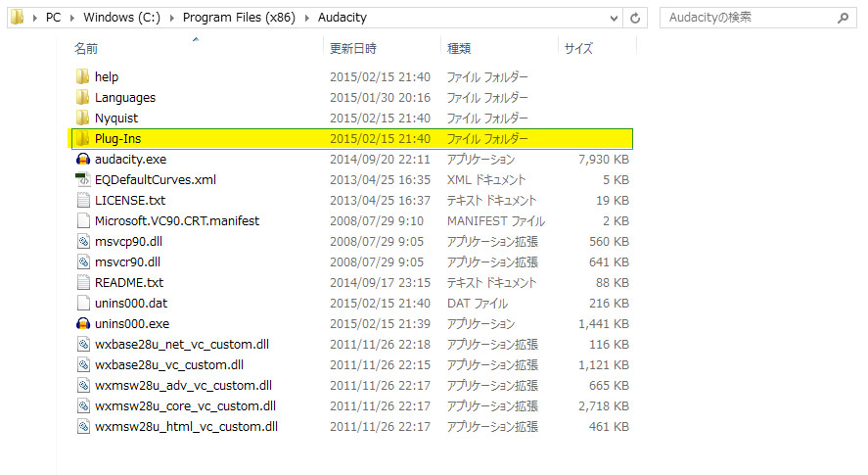Click the XML ドキュメント type cell
Screen dimensions: 868x475
(486, 180)
